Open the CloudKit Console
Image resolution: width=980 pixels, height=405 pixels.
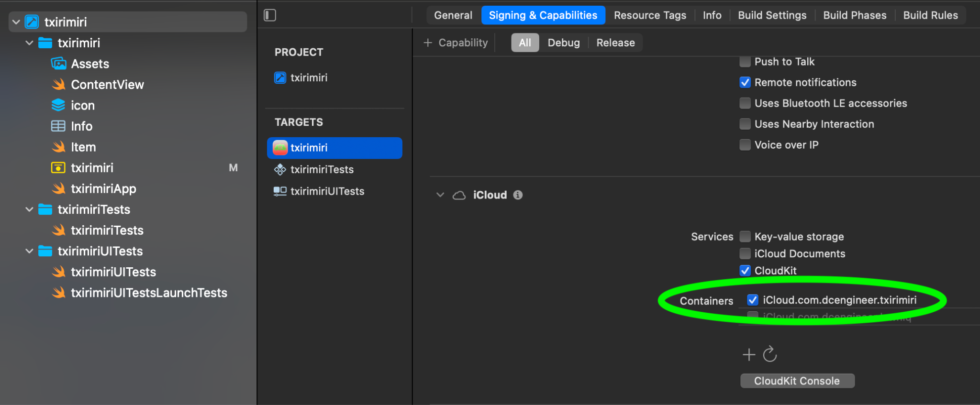[797, 381]
